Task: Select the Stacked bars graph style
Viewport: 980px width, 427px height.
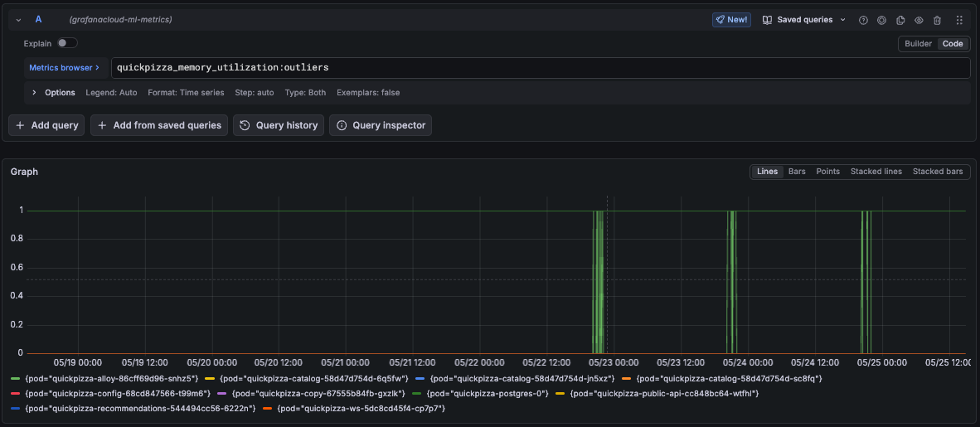Action: (x=938, y=172)
